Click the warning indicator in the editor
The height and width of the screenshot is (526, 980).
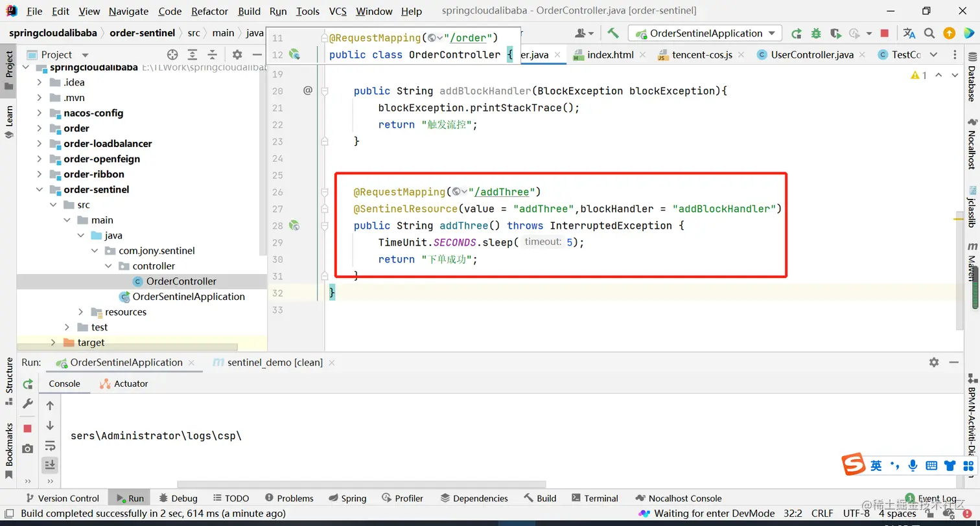919,75
